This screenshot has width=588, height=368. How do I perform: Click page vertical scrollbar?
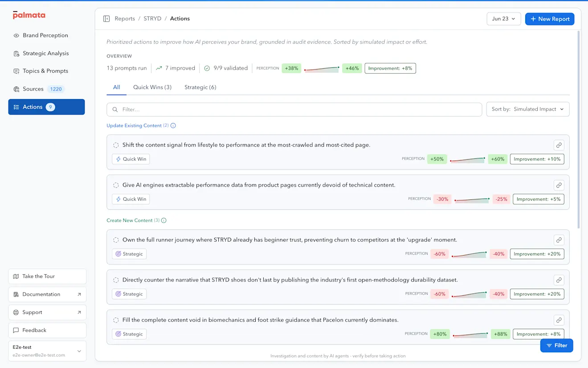click(x=579, y=129)
